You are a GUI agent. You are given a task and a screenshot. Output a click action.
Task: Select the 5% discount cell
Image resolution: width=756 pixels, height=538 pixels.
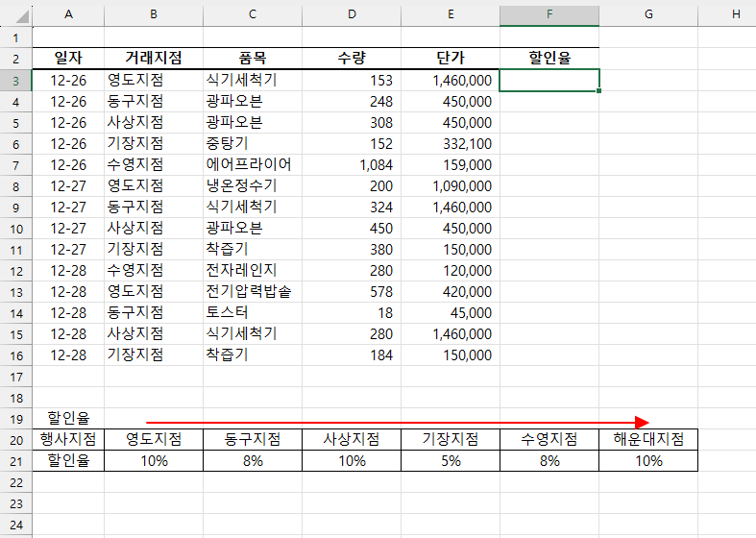[x=451, y=461]
